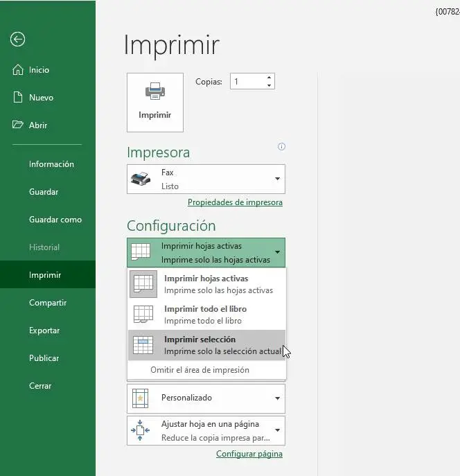Viewport: 460px width, 476px height.
Task: Select Cerrar in the sidebar
Action: coord(48,385)
